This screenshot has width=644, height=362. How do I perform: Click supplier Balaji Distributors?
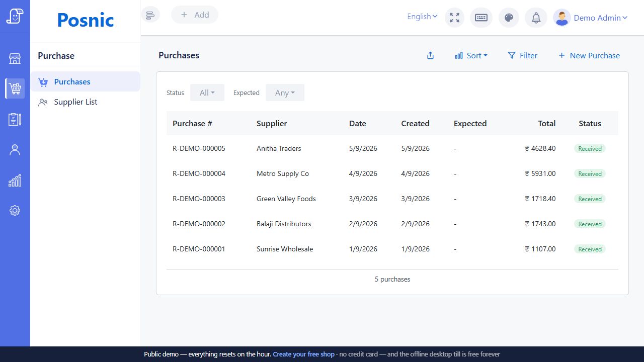pos(284,224)
